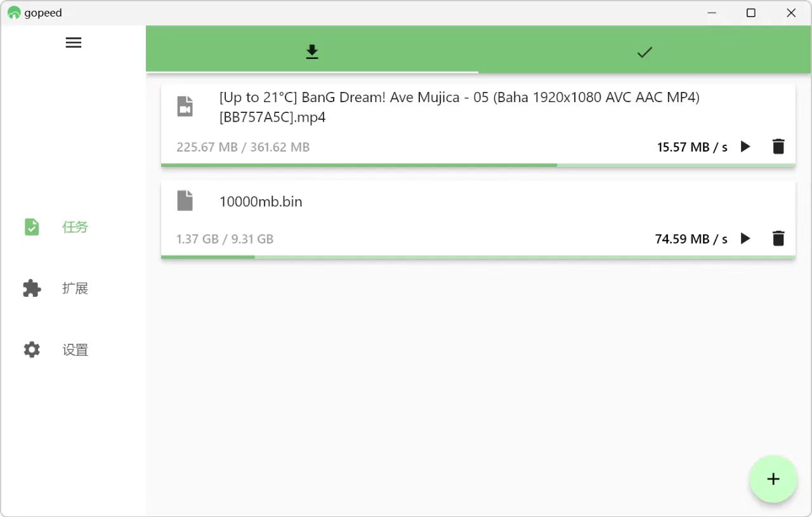The image size is (812, 517).
Task: Click the 74.59 MB / s speed value
Action: click(x=691, y=239)
